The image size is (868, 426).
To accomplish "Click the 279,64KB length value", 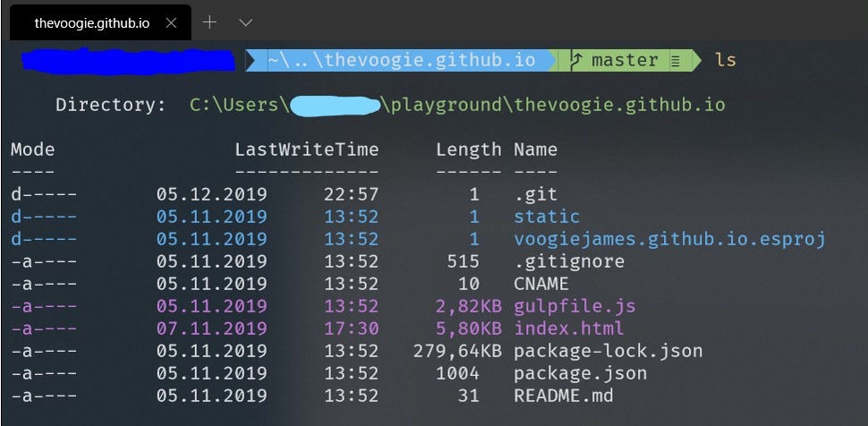I will (457, 351).
